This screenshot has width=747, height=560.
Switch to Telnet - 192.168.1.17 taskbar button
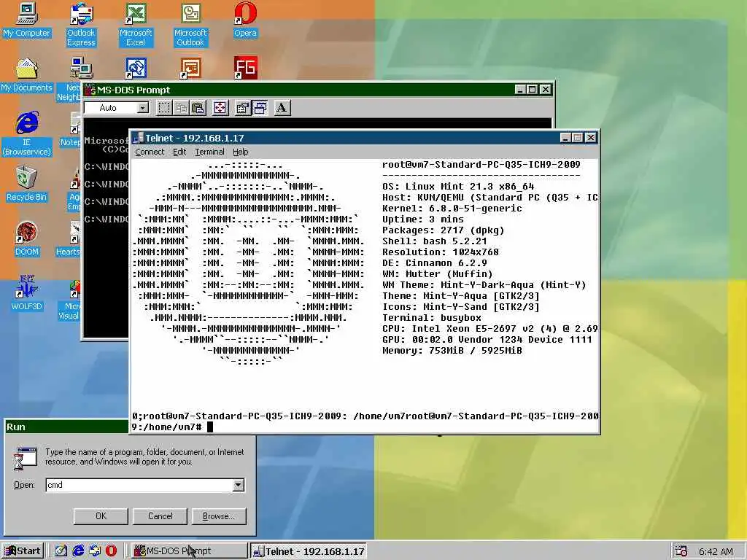309,551
